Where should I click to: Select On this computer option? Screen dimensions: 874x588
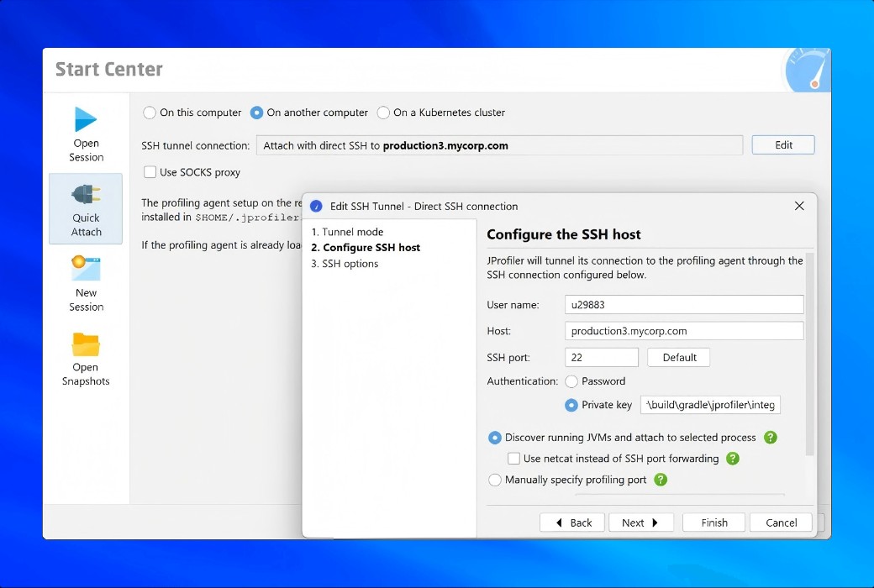tap(192, 113)
